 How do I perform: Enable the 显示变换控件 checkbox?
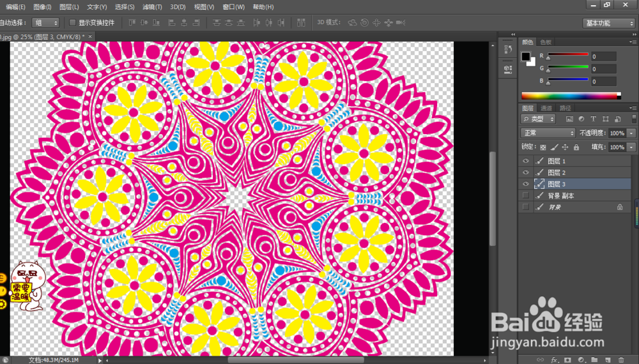[73, 23]
